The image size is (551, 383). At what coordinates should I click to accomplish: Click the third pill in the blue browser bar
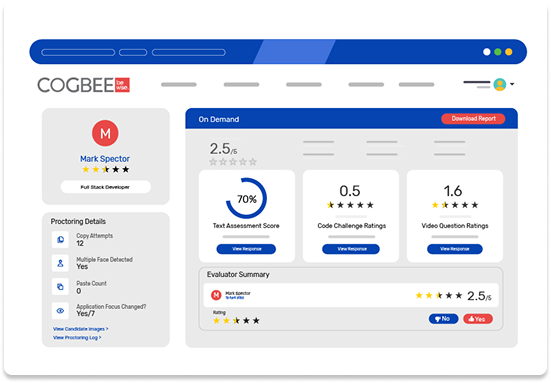[189, 52]
